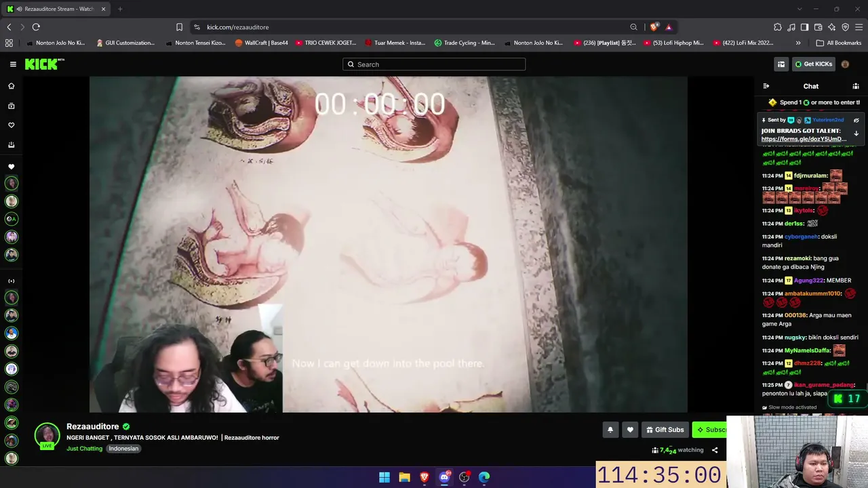Go back to the previous page
This screenshot has height=488, width=868.
click(9, 27)
